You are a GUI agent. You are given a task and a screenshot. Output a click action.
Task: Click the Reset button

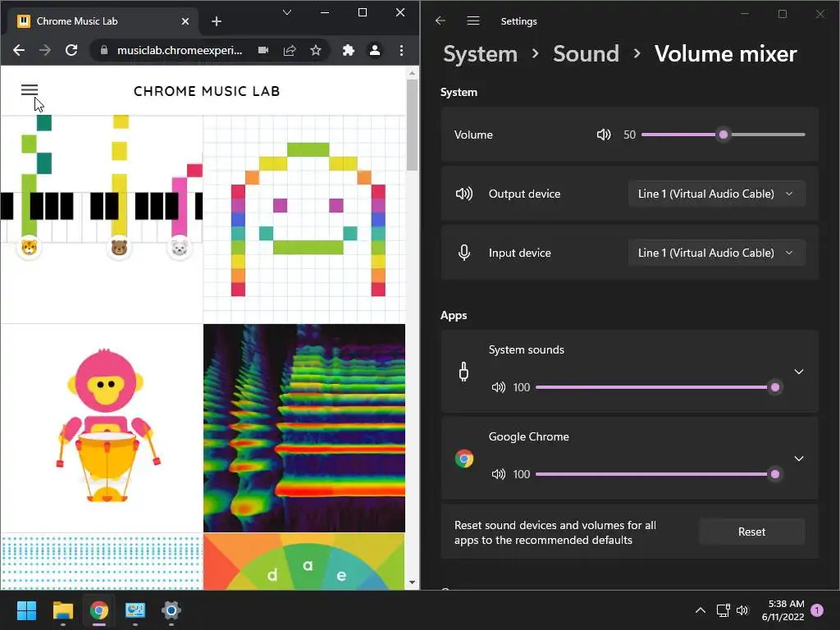751,532
